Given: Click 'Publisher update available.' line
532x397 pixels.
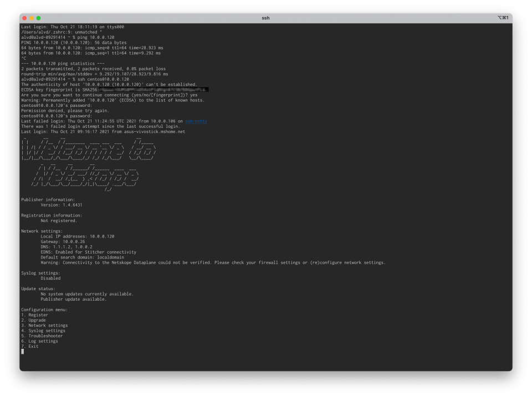Looking at the screenshot, I should pyautogui.click(x=74, y=300).
